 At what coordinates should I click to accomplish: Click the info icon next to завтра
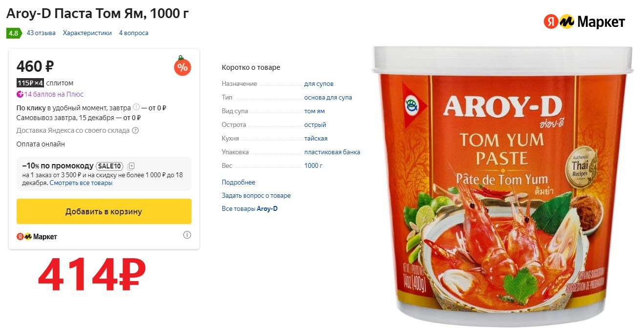(x=136, y=107)
